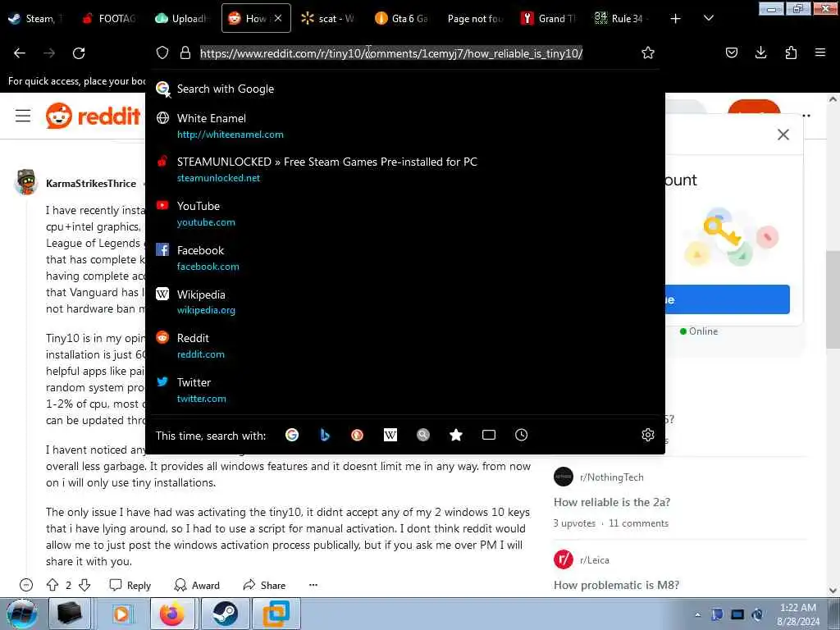The height and width of the screenshot is (630, 840).
Task: Reply to the comment
Action: 130,585
